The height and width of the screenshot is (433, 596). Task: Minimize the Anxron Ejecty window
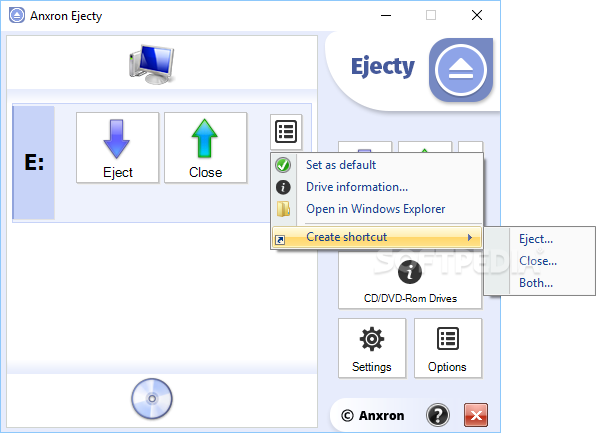386,16
